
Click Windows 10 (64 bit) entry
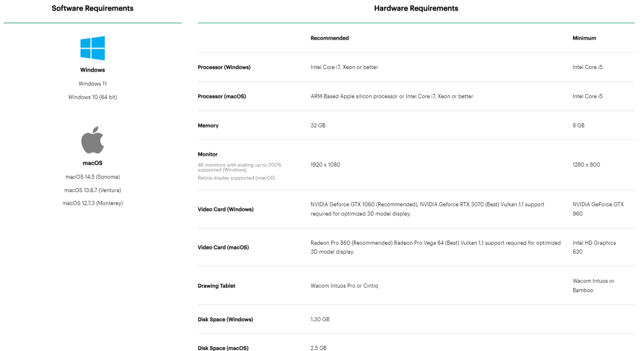(92, 97)
